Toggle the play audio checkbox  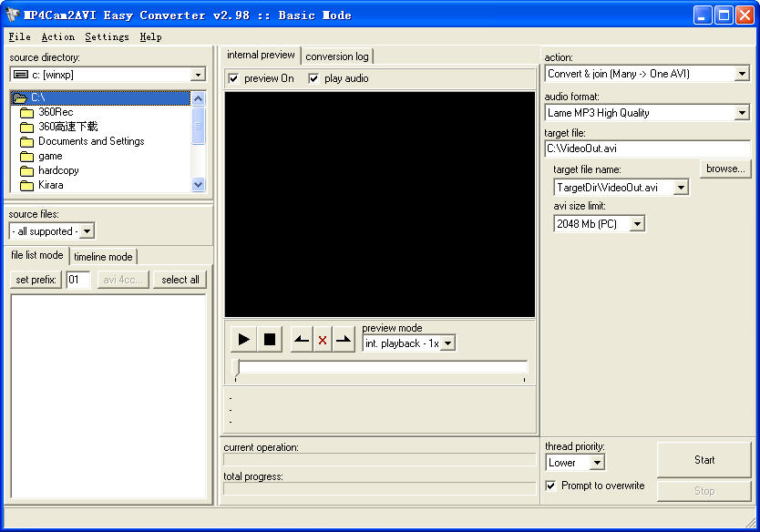click(313, 78)
